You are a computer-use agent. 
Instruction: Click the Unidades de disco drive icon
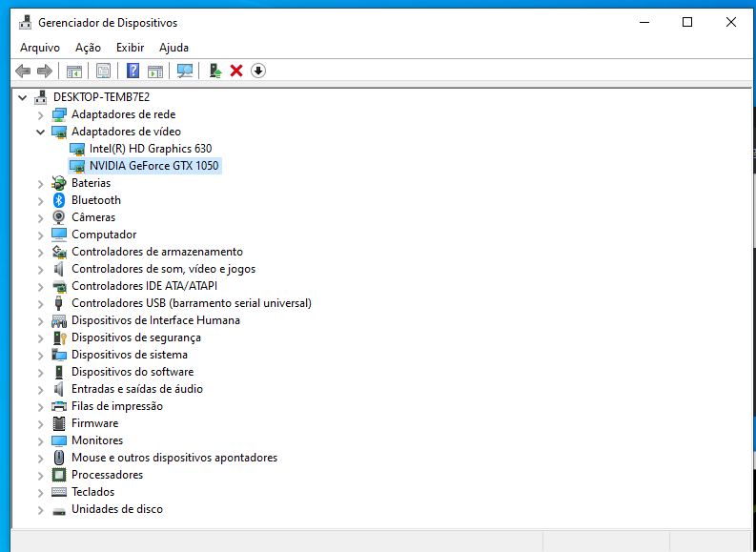pos(59,510)
